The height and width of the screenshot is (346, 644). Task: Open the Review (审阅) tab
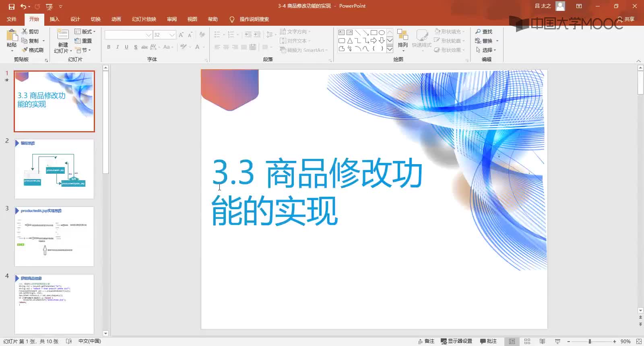click(x=172, y=19)
